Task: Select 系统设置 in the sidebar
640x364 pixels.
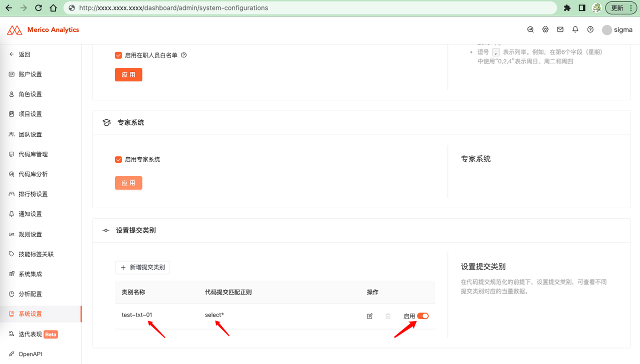Action: pos(40,314)
